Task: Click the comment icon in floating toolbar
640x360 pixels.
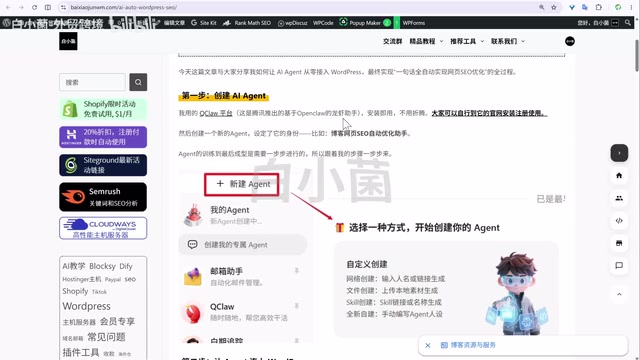Action: tap(619, 265)
